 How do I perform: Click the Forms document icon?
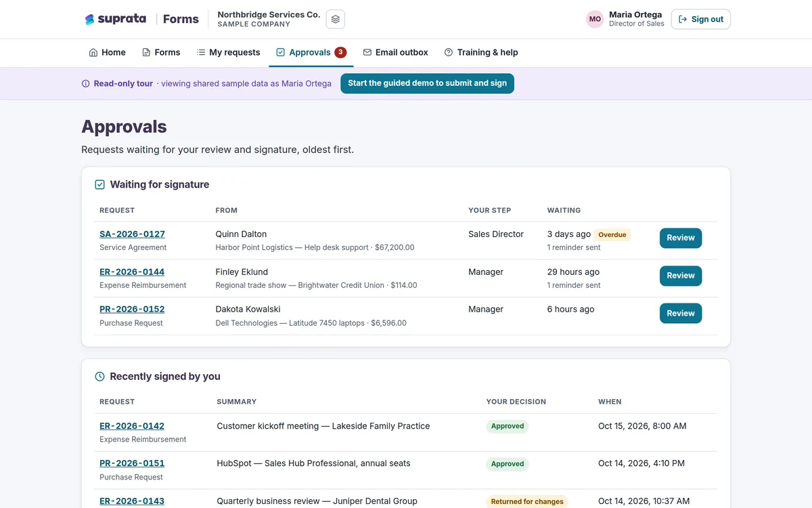pos(146,52)
